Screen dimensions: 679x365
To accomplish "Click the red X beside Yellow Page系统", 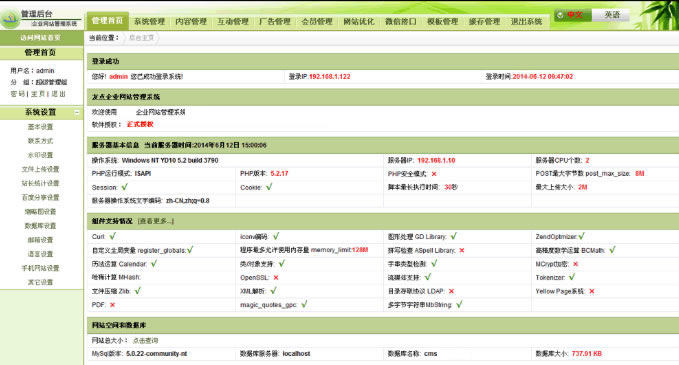I will click(x=592, y=291).
